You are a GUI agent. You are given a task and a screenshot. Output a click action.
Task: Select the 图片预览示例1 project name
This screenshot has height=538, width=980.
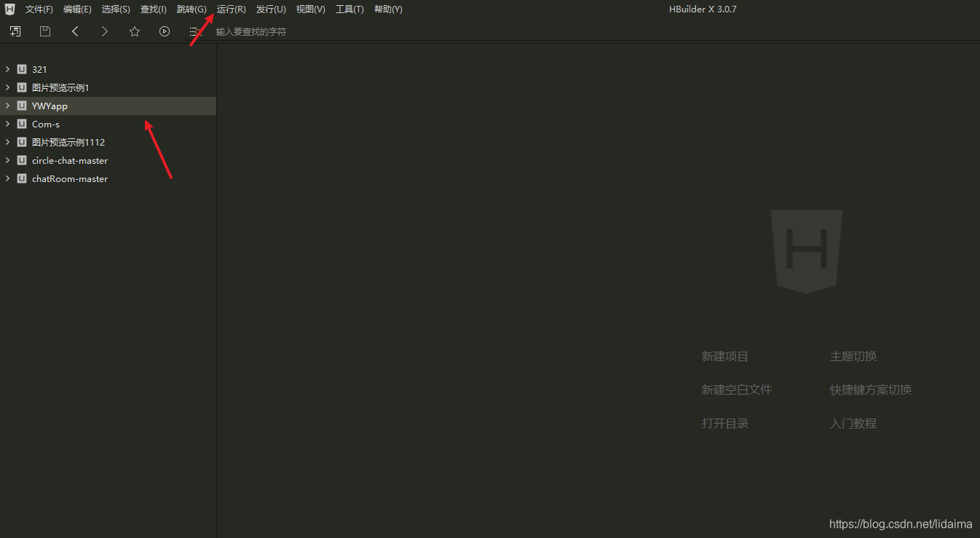[60, 87]
